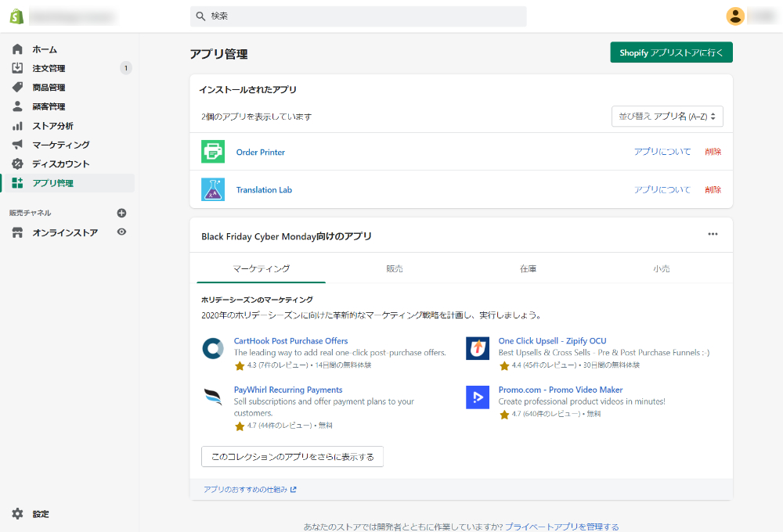
Task: Click the Promo.com app logo
Action: pyautogui.click(x=478, y=397)
